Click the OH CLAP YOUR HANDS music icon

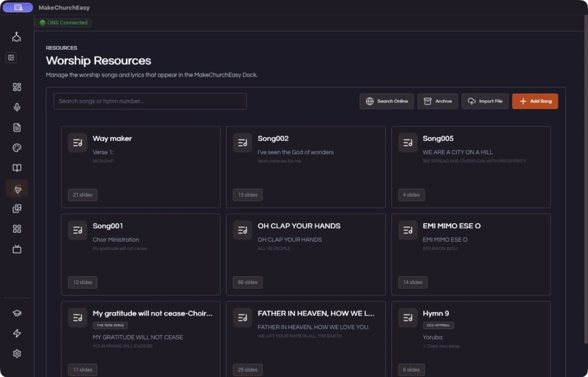[x=243, y=230]
